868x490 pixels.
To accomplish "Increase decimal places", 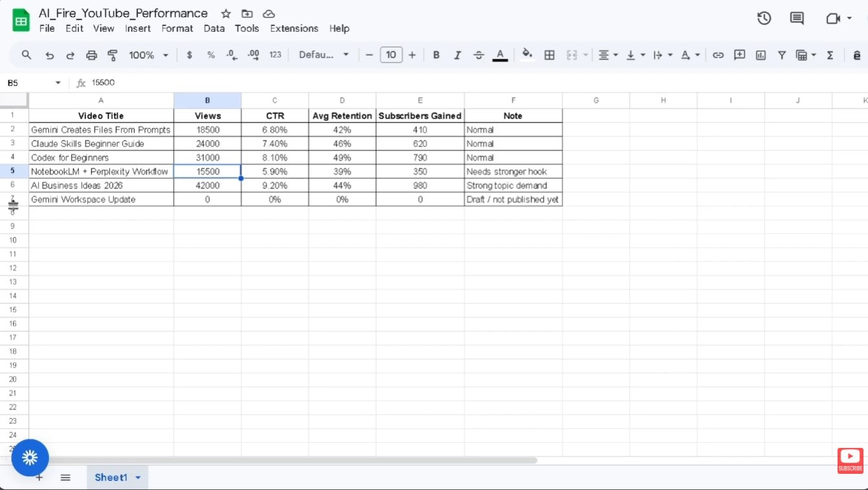I will point(254,55).
